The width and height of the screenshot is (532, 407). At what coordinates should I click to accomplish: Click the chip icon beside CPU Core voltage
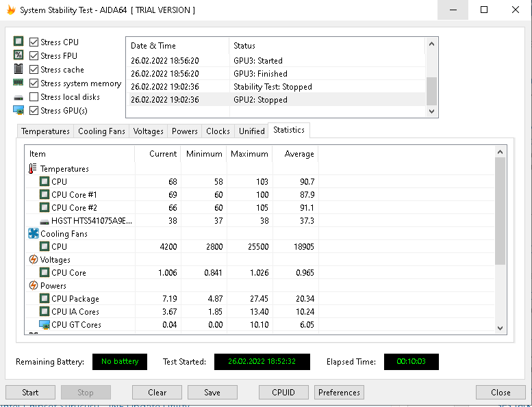pos(45,272)
